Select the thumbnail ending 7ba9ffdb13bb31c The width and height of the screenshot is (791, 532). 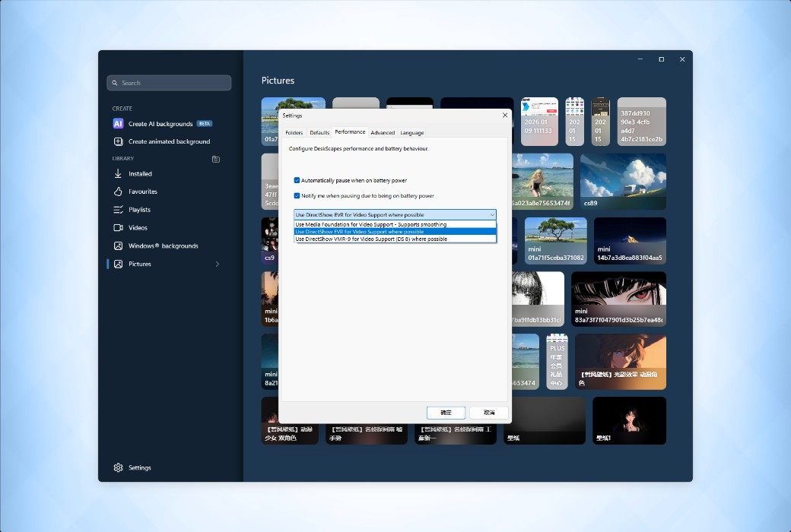click(538, 299)
